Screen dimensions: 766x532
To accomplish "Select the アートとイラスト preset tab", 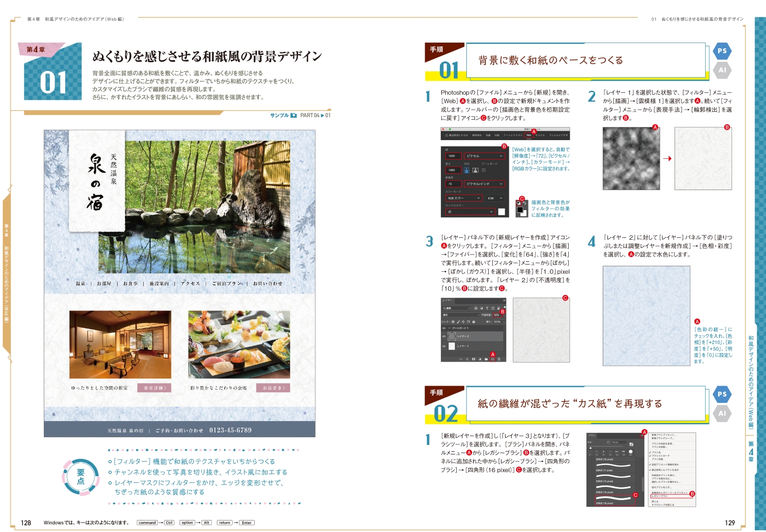I will (x=513, y=135).
